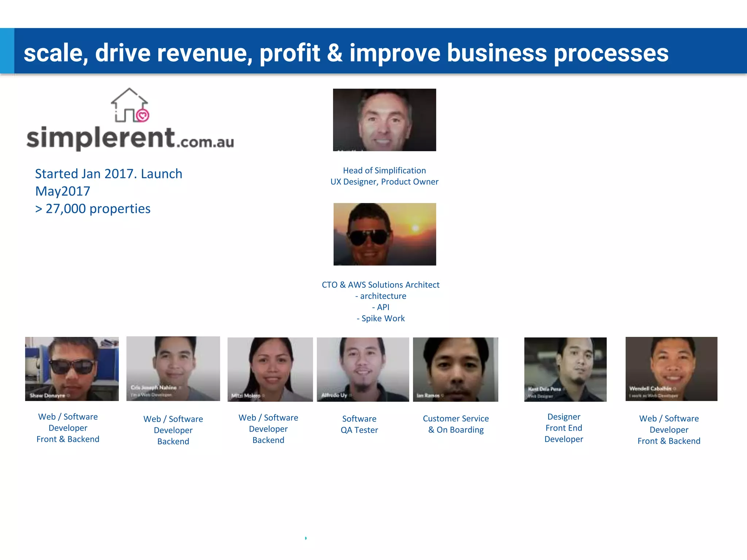Click the Ian Ramos photo

click(x=456, y=369)
